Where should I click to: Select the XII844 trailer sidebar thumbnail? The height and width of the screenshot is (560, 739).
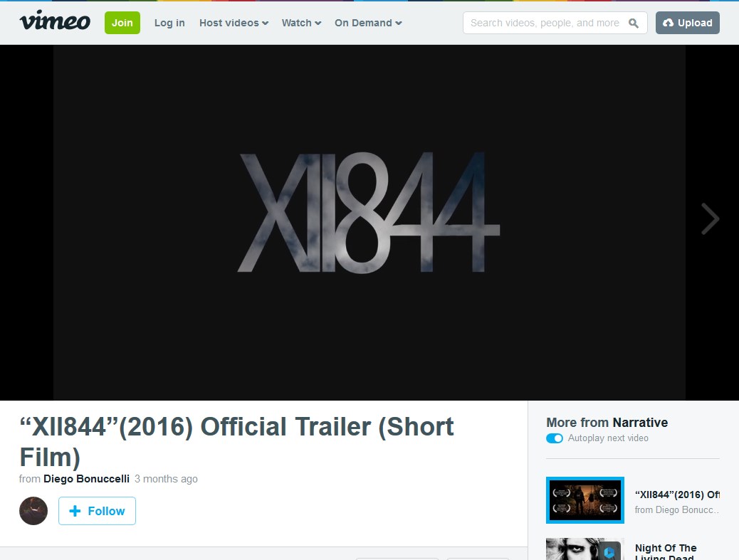585,500
